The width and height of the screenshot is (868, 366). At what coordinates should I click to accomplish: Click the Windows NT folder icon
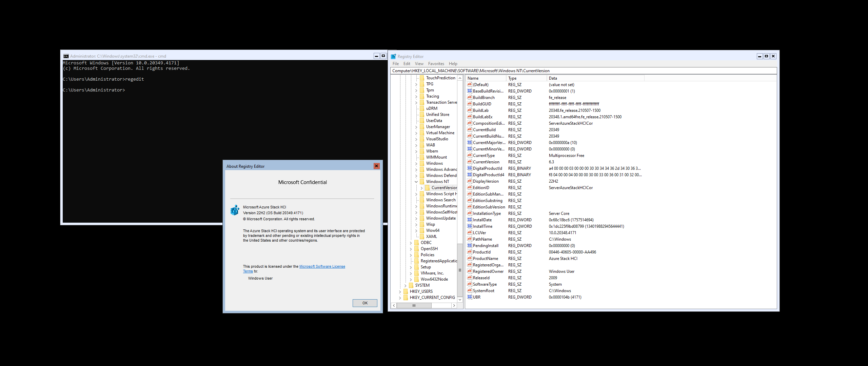coord(422,182)
